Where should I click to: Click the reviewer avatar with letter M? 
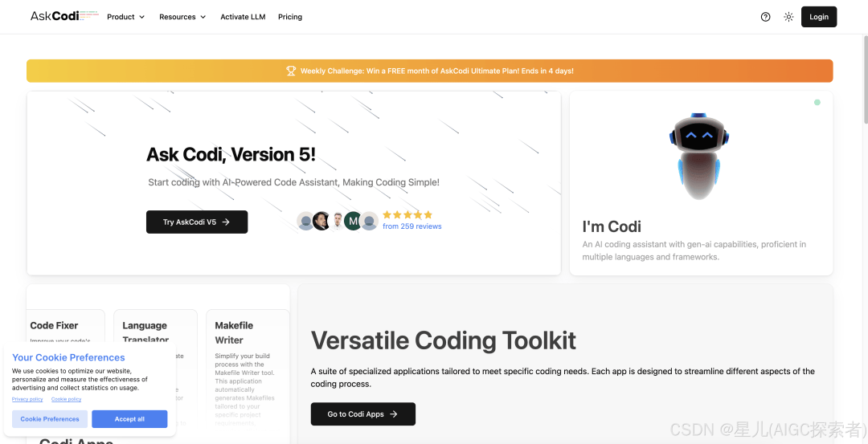tap(353, 222)
